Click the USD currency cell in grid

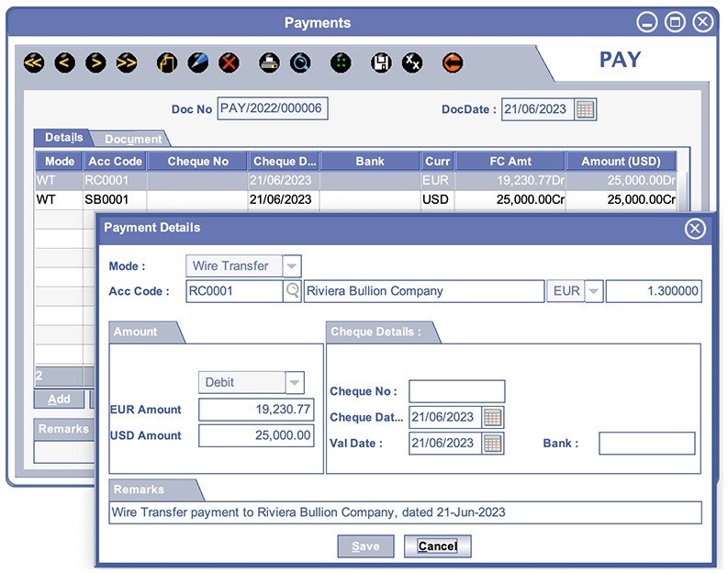(435, 199)
